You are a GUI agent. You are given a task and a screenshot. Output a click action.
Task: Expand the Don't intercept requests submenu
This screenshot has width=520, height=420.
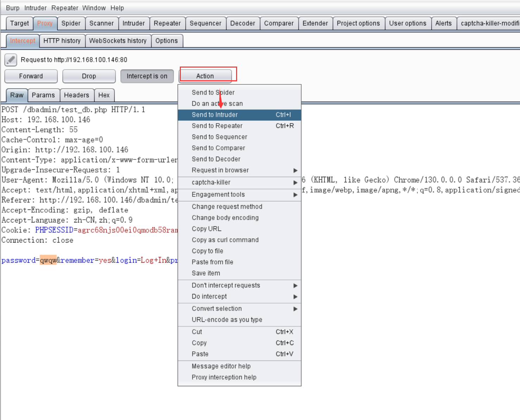point(239,286)
